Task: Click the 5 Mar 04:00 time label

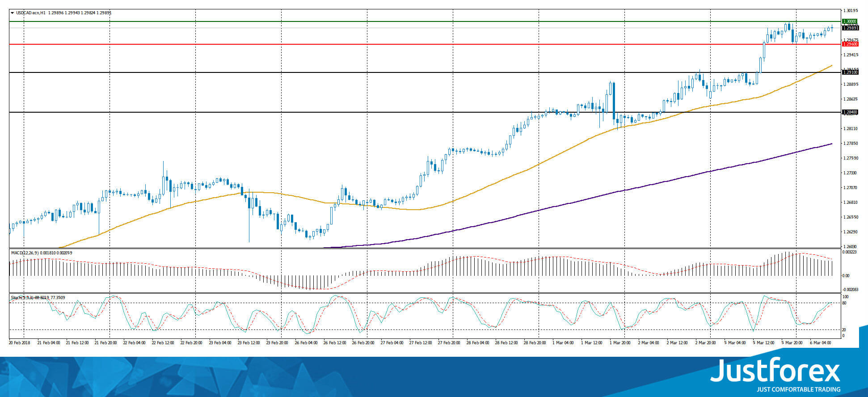Action: pyautogui.click(x=734, y=343)
